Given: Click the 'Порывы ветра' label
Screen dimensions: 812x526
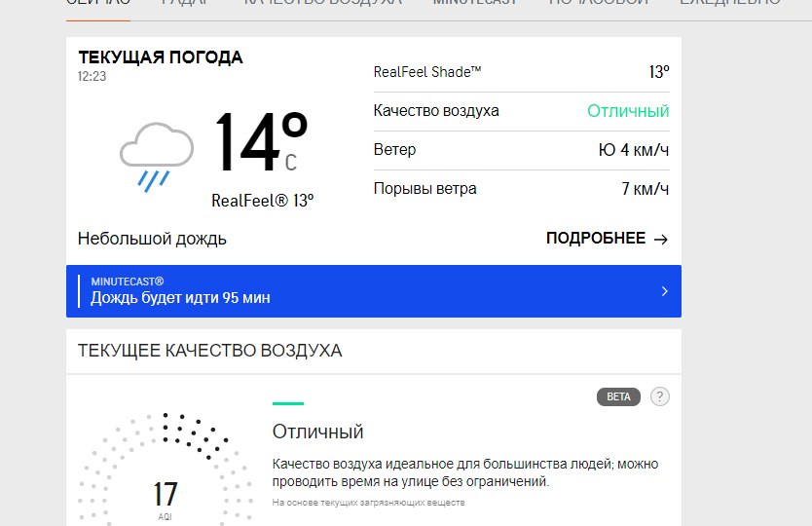Looking at the screenshot, I should [424, 189].
